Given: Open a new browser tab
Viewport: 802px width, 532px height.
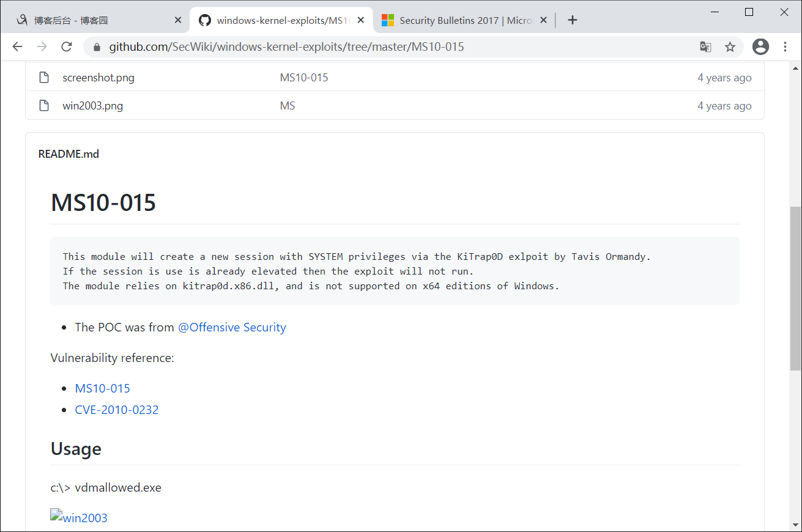Looking at the screenshot, I should click(x=572, y=20).
